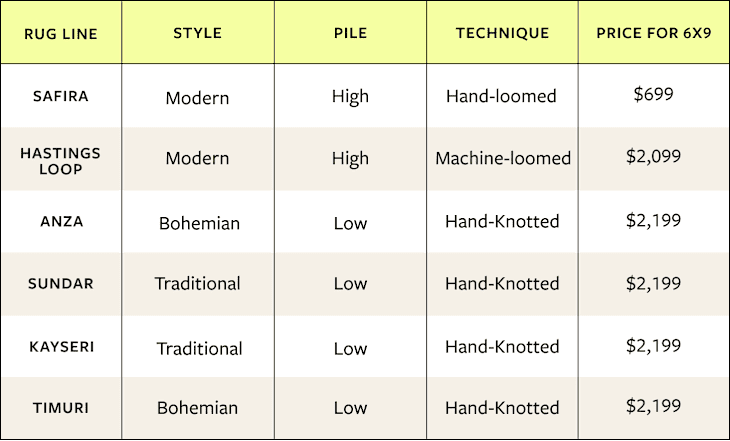730x441 pixels.
Task: Click the $699 price cell
Action: 653,95
